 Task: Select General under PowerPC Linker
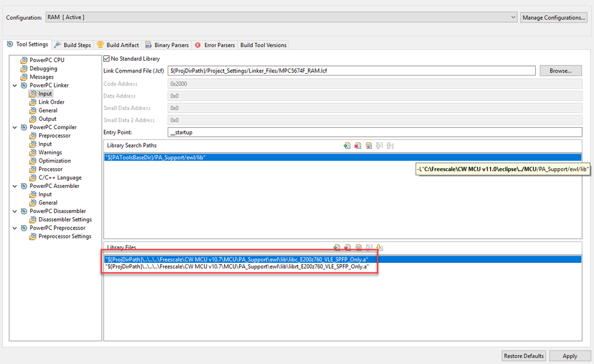pos(48,110)
